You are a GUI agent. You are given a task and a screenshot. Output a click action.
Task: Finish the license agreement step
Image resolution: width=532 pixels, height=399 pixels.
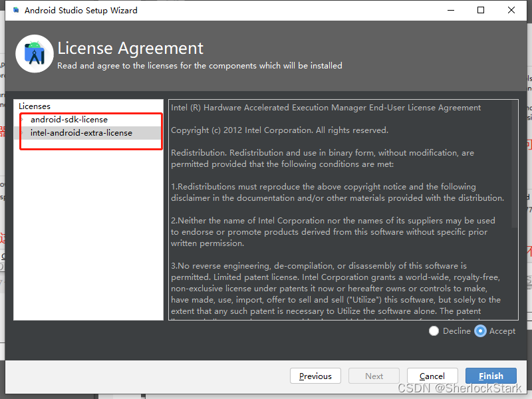(x=491, y=376)
